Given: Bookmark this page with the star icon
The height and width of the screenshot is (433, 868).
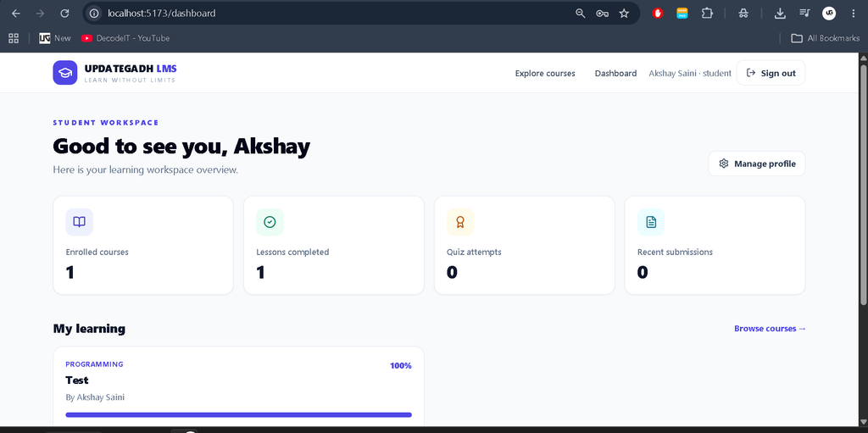Looking at the screenshot, I should click(x=625, y=14).
